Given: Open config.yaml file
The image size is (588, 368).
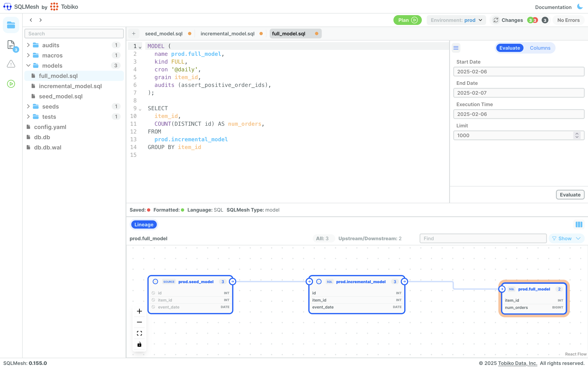Looking at the screenshot, I should (x=74, y=127).
